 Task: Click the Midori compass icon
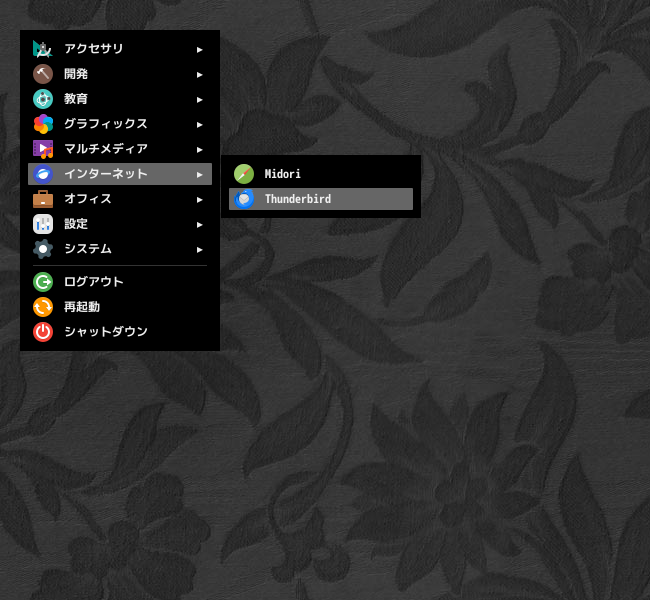coord(244,174)
